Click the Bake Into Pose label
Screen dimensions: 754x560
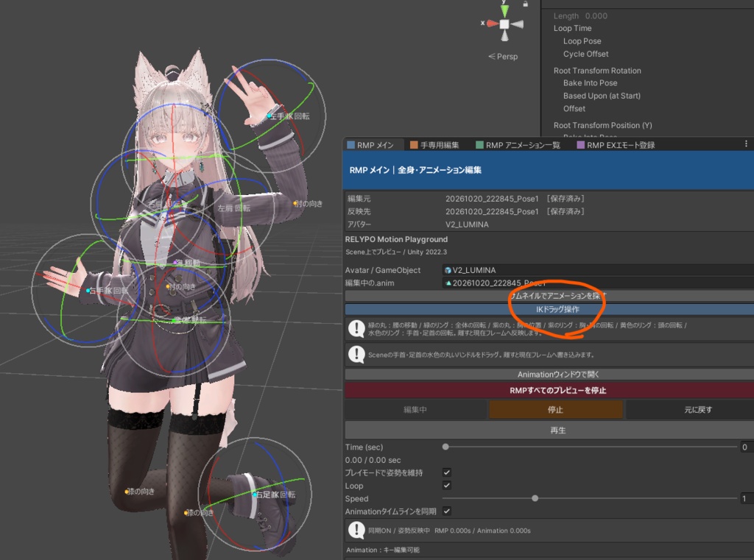tap(590, 83)
